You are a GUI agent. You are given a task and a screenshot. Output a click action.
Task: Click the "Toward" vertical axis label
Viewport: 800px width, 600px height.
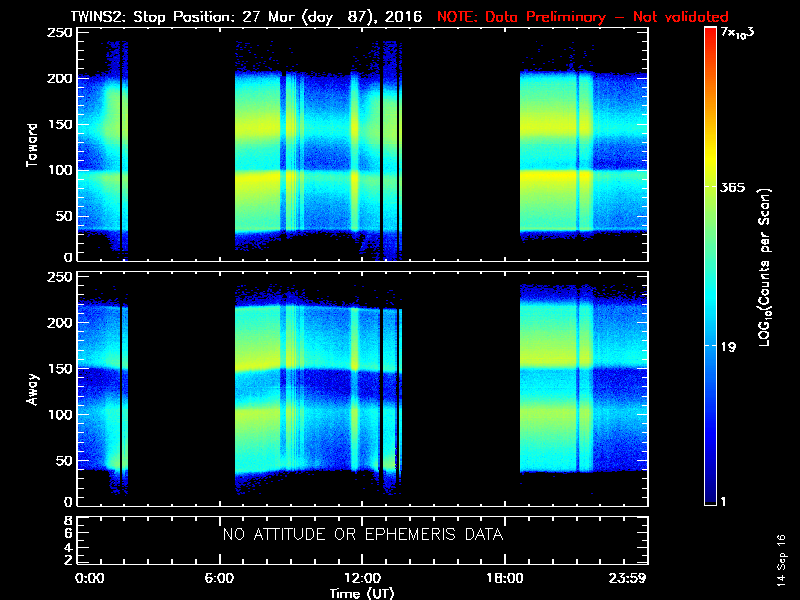point(32,145)
